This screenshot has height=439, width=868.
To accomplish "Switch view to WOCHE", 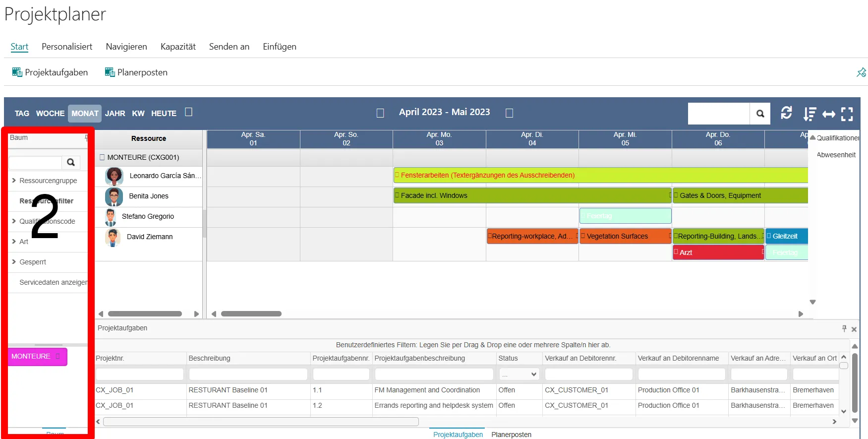I will (x=50, y=114).
